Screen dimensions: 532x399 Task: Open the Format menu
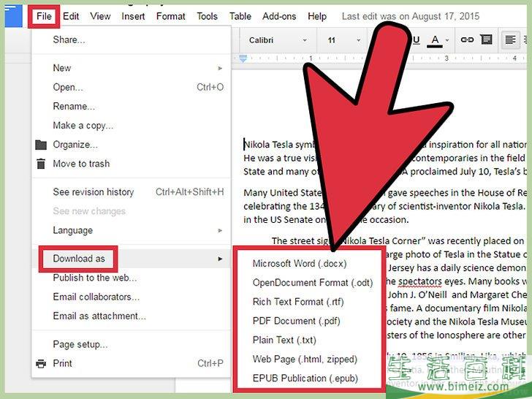(171, 16)
